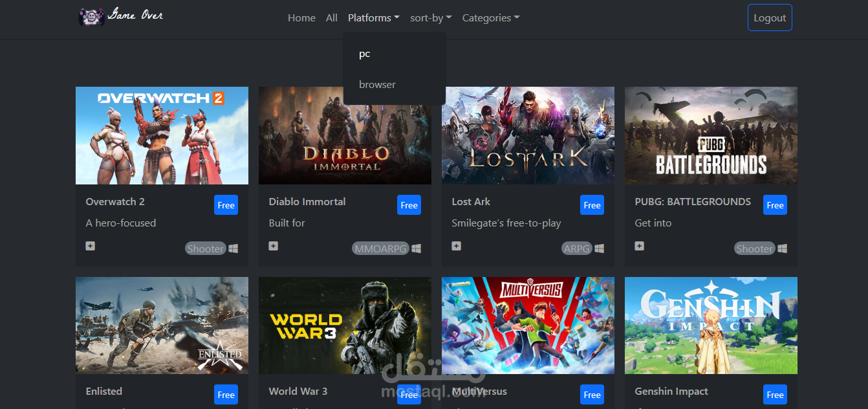This screenshot has width=868, height=409.
Task: Open the Genshin Impact thumbnail
Action: point(711,326)
